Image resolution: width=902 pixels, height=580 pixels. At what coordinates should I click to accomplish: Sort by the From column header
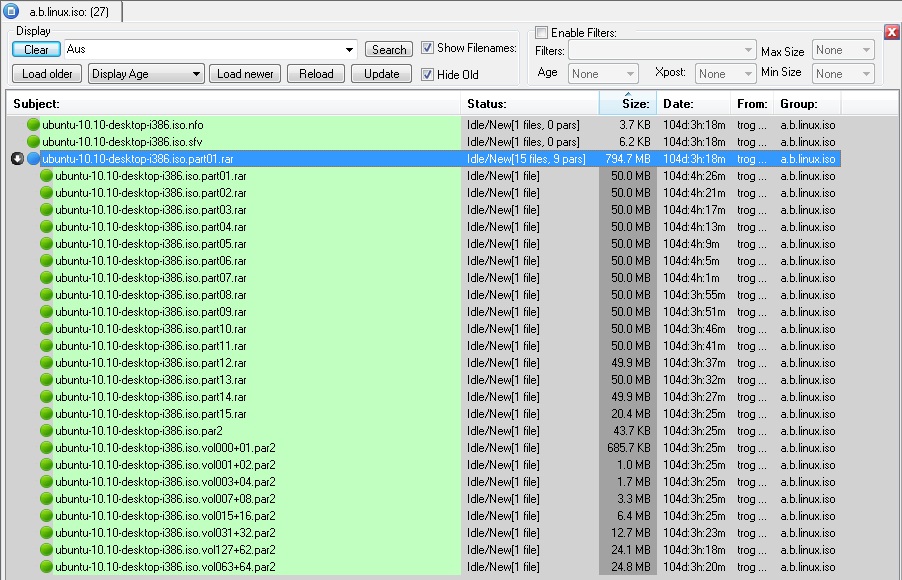coord(752,104)
